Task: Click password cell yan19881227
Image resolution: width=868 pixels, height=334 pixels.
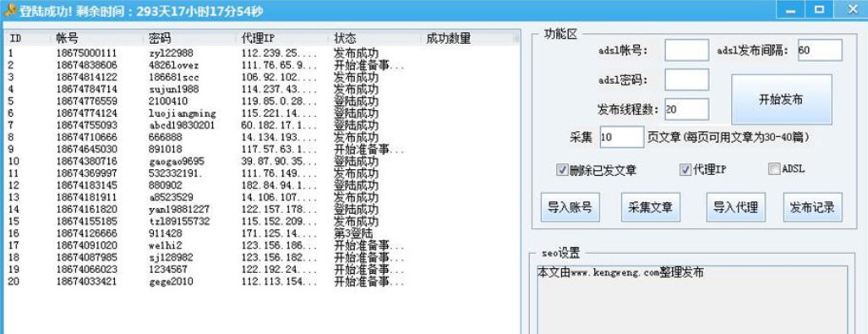Action: click(x=179, y=210)
